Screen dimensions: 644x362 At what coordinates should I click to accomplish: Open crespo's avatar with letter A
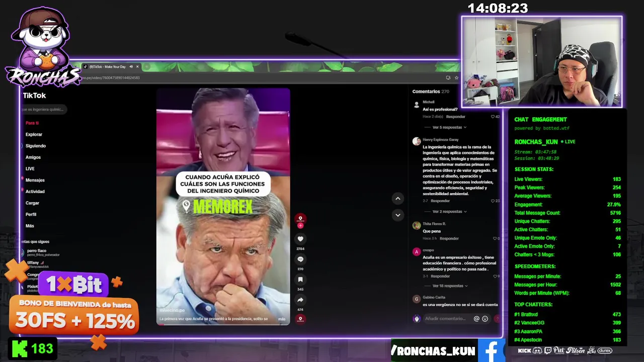coord(417,251)
